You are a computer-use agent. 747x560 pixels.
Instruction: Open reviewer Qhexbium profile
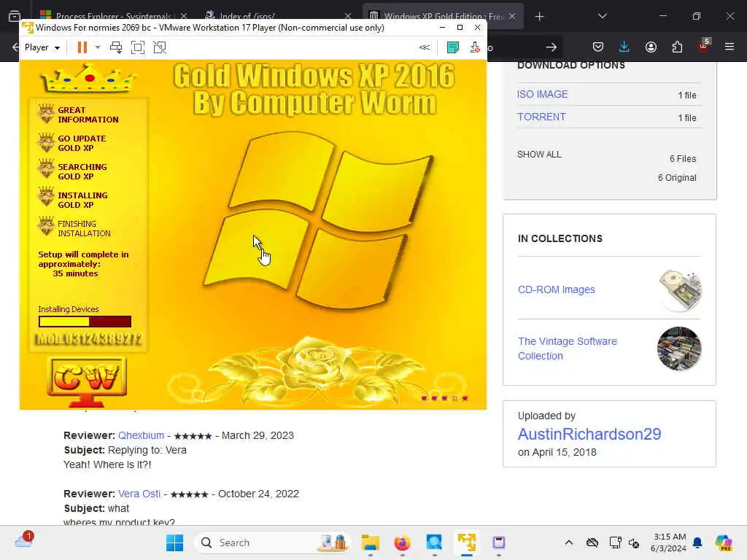(141, 435)
